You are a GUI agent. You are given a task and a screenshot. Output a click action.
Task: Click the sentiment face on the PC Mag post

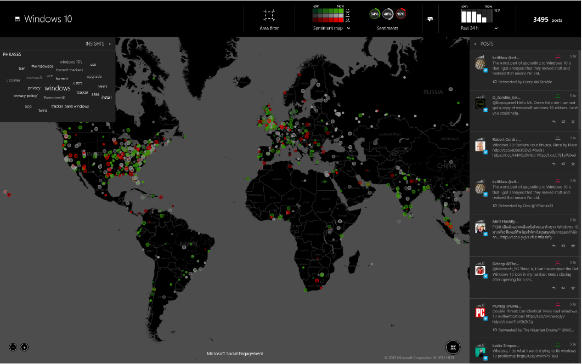pyautogui.click(x=558, y=305)
